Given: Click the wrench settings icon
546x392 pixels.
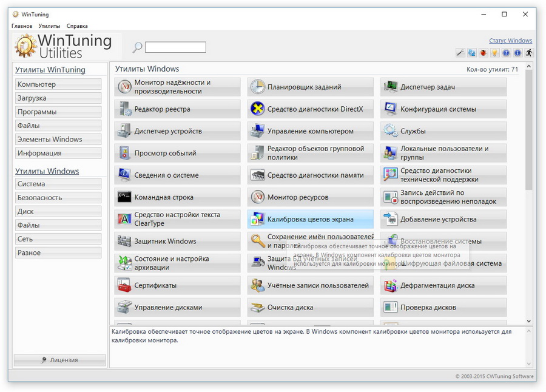Looking at the screenshot, I should point(460,53).
